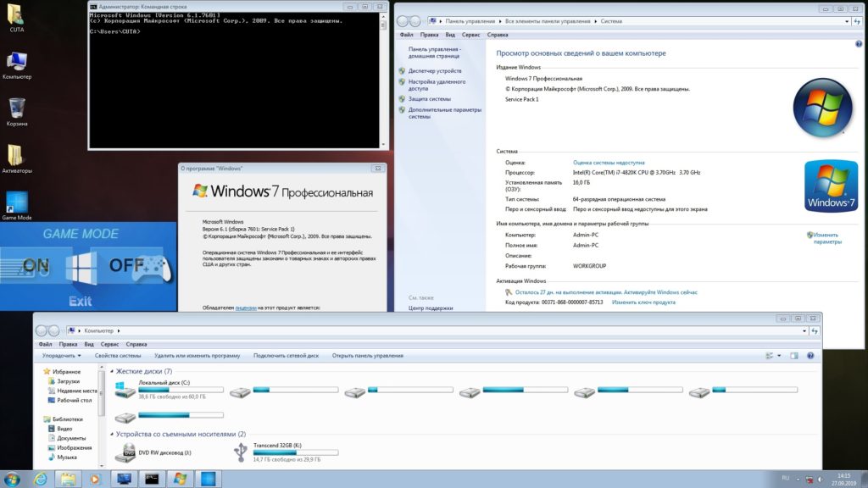Select Рабочий стол in navigation pane
Screen dimensions: 868x488
[x=75, y=400]
